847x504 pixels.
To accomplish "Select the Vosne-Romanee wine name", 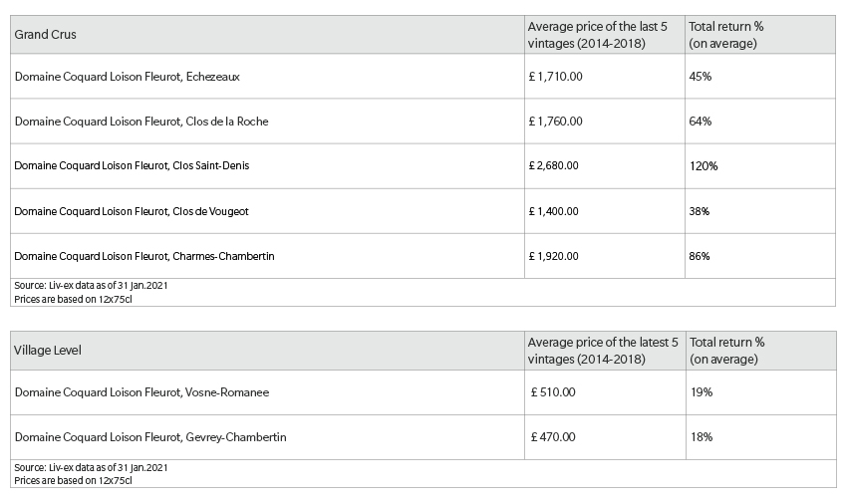I will coord(141,392).
